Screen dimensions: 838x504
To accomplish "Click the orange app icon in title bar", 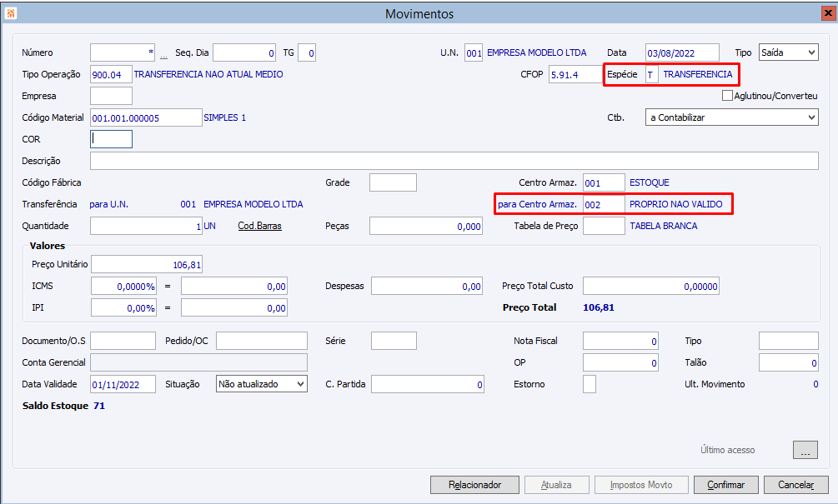I will (10, 13).
